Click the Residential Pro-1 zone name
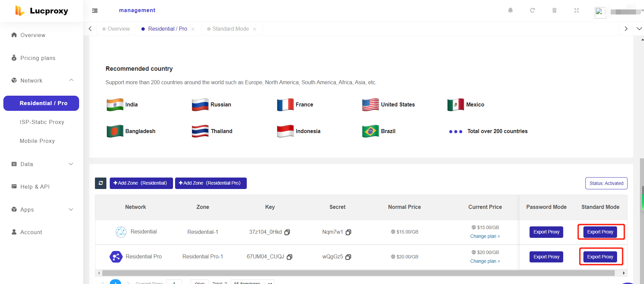The width and height of the screenshot is (644, 284). 203,257
